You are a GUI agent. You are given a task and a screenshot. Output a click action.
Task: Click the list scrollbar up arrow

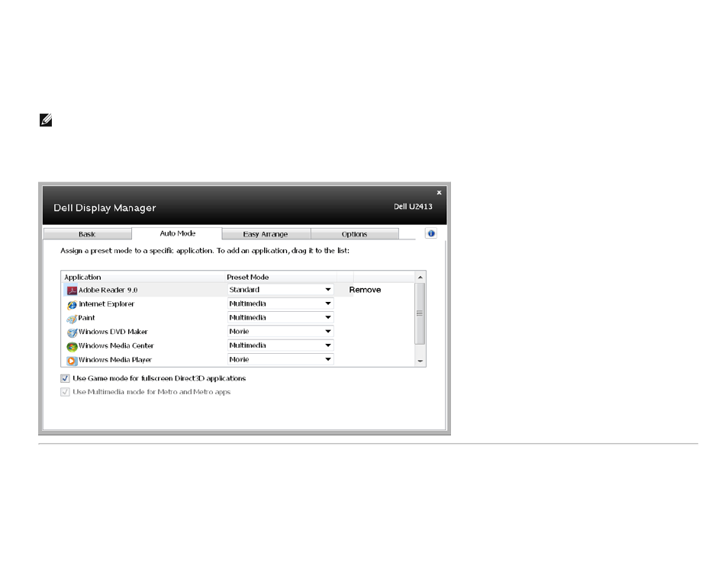coord(420,277)
